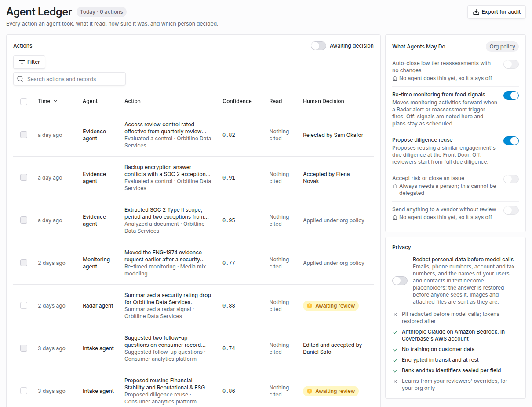Click Accepted by Elena Novak decision
This screenshot has height=407, width=532.
326,178
